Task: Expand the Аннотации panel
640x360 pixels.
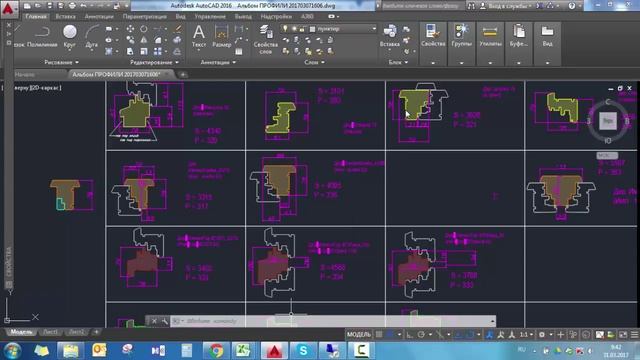Action: tap(218, 62)
